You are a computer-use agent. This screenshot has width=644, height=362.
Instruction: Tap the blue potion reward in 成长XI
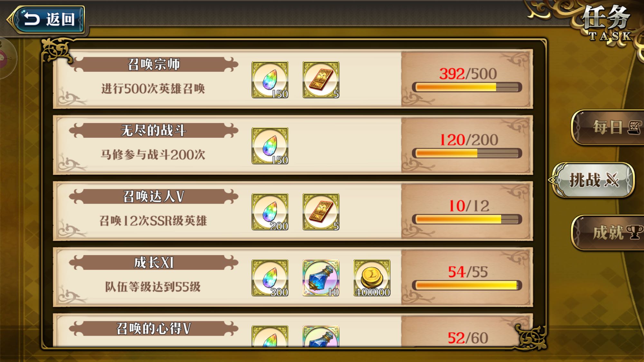(x=321, y=278)
